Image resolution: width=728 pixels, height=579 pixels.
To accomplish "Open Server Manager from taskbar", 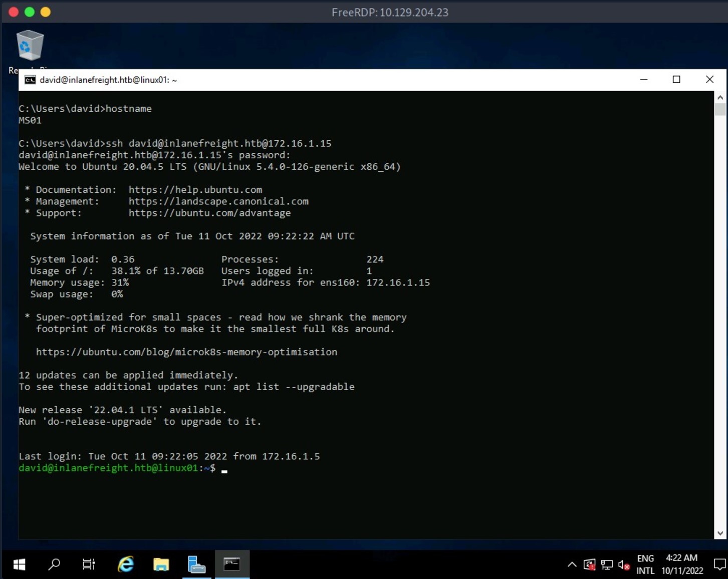I will 196,564.
